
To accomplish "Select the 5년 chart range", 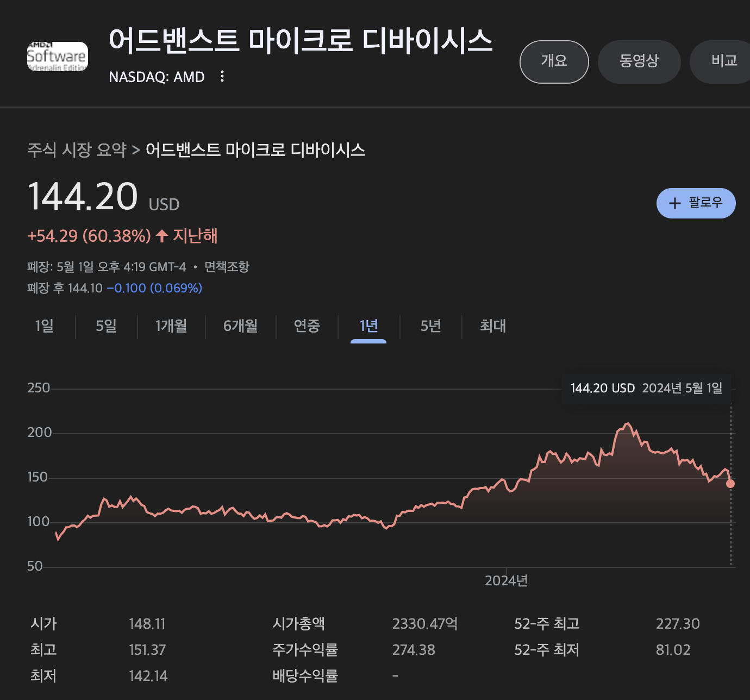I will pyautogui.click(x=431, y=326).
